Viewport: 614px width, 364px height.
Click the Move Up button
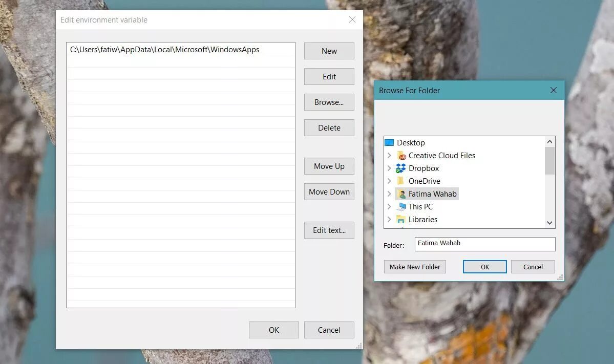point(329,166)
